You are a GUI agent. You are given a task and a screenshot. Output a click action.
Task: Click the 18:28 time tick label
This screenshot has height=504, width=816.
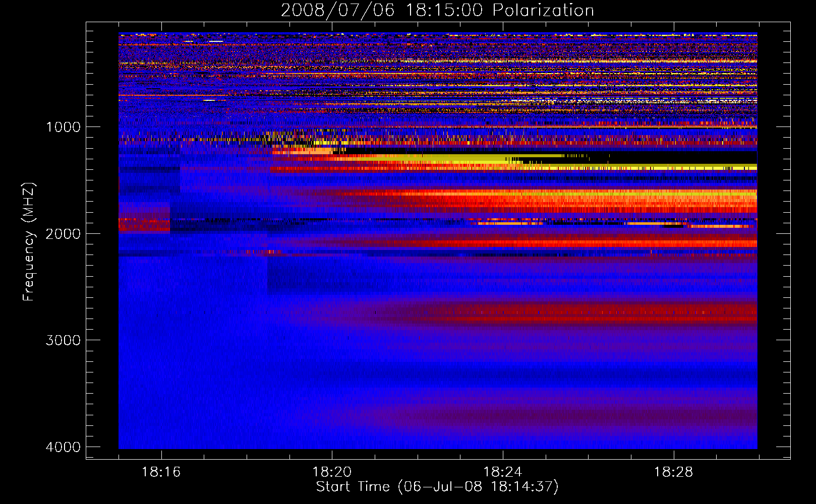click(x=674, y=472)
